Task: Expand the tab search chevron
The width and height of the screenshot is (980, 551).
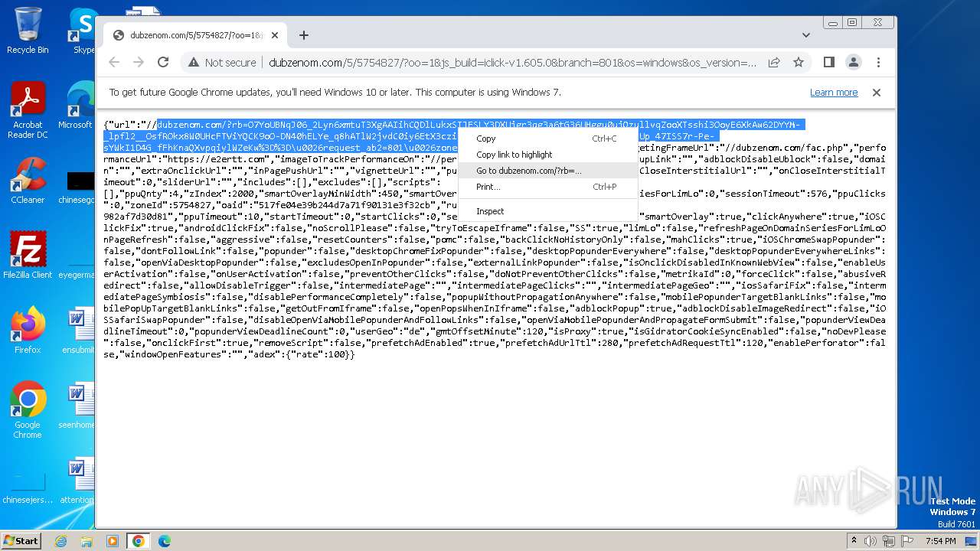Action: tap(805, 35)
